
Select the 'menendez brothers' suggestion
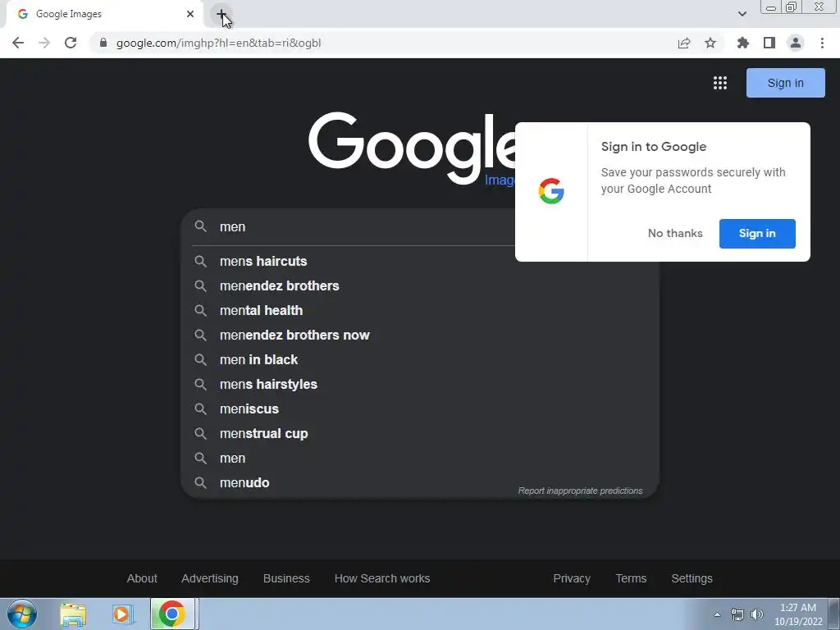pyautogui.click(x=419, y=286)
